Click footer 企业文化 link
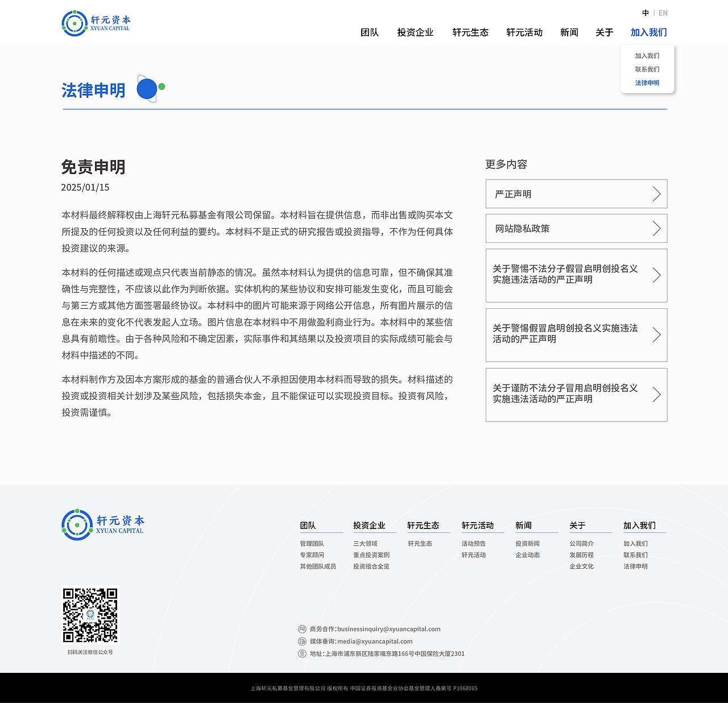 (582, 566)
